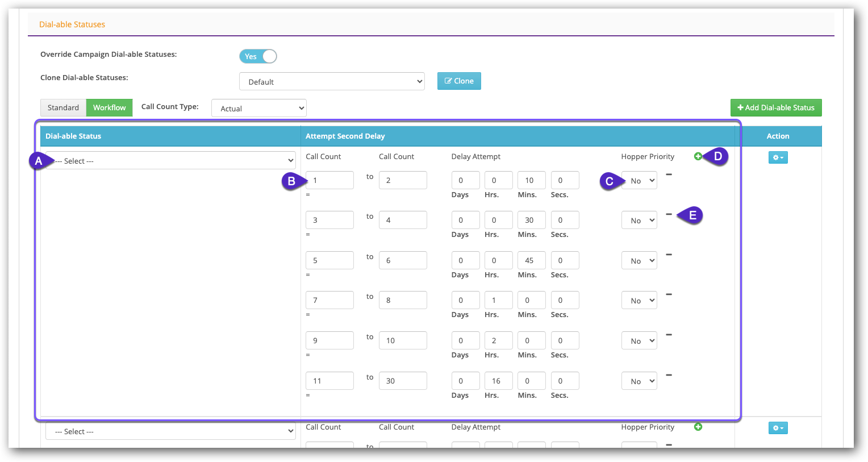Select the Mins field showing 45
The height and width of the screenshot is (462, 868).
(531, 260)
